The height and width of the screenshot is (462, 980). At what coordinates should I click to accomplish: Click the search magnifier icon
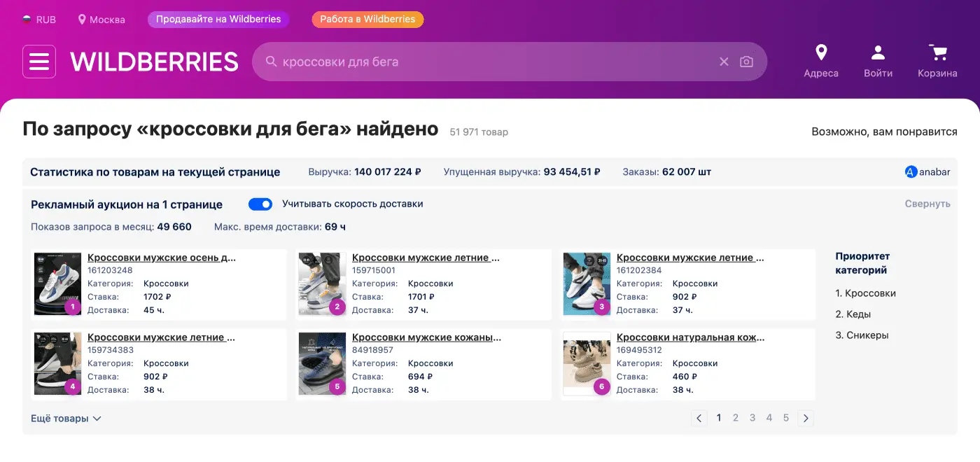(x=272, y=62)
